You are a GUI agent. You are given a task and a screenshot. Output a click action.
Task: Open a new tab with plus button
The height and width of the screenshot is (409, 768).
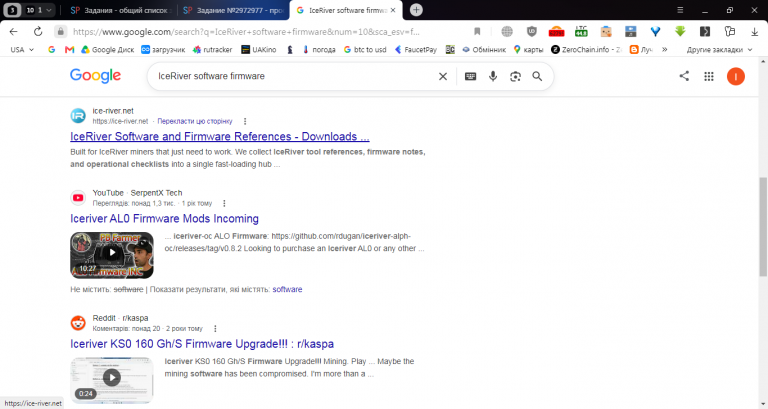pos(416,10)
